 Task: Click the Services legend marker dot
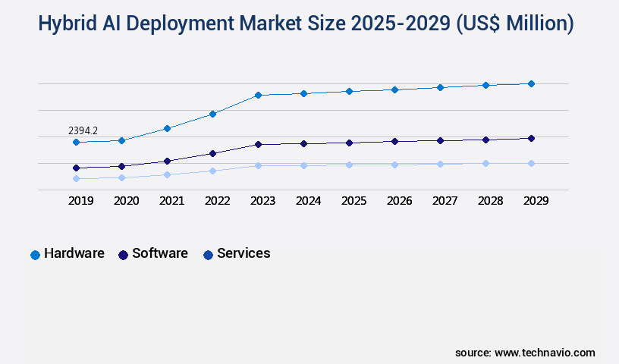point(208,255)
